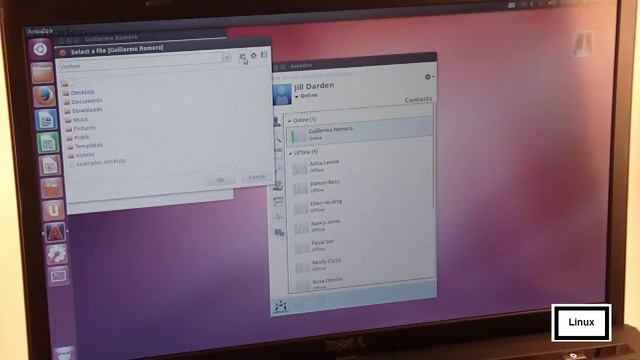Open Ubuntu Software Center from the dock
The image size is (640, 360).
(51, 187)
